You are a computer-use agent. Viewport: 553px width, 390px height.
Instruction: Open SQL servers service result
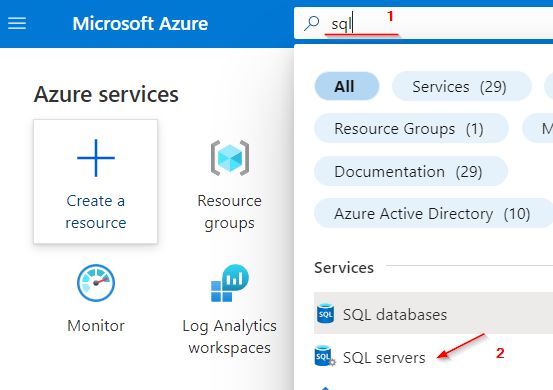click(x=384, y=358)
